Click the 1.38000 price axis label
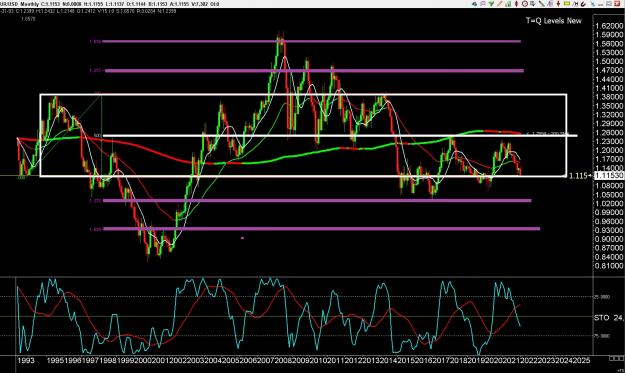The height and width of the screenshot is (373, 625). tap(609, 97)
